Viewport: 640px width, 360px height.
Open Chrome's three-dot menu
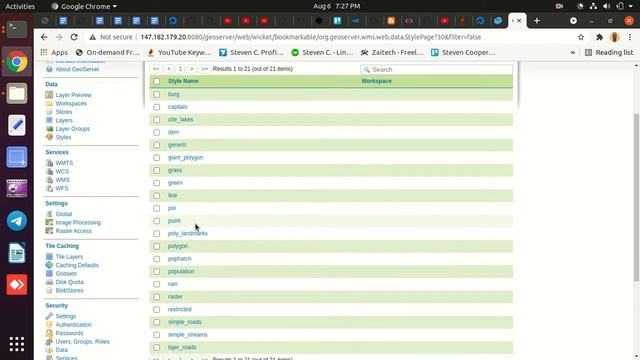[630, 37]
